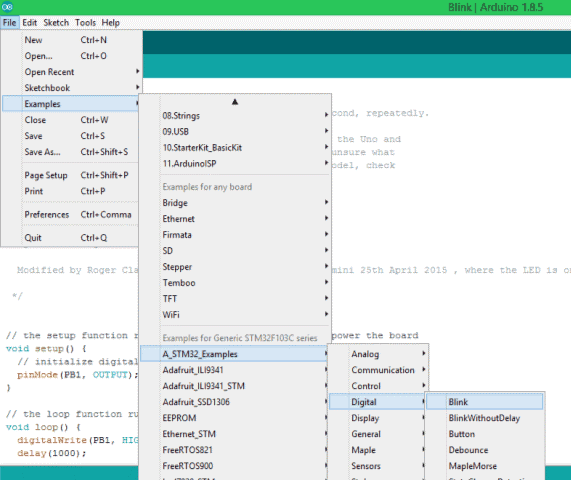Expand FreeRTOS900 examples

pyautogui.click(x=234, y=466)
